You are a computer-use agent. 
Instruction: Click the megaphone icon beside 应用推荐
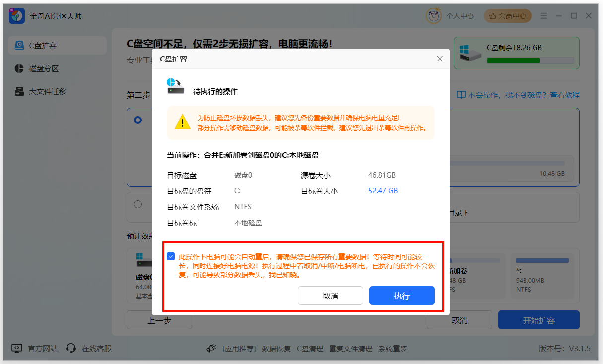pos(212,348)
